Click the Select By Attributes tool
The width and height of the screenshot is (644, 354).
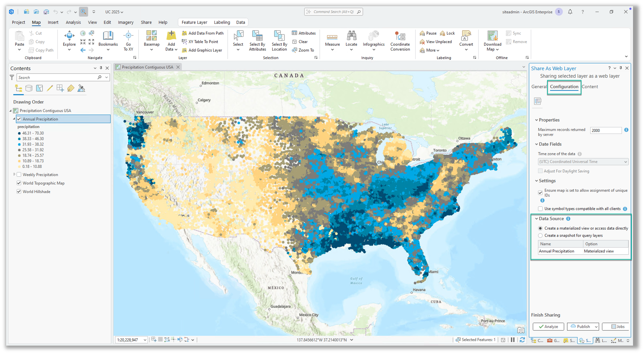click(257, 40)
